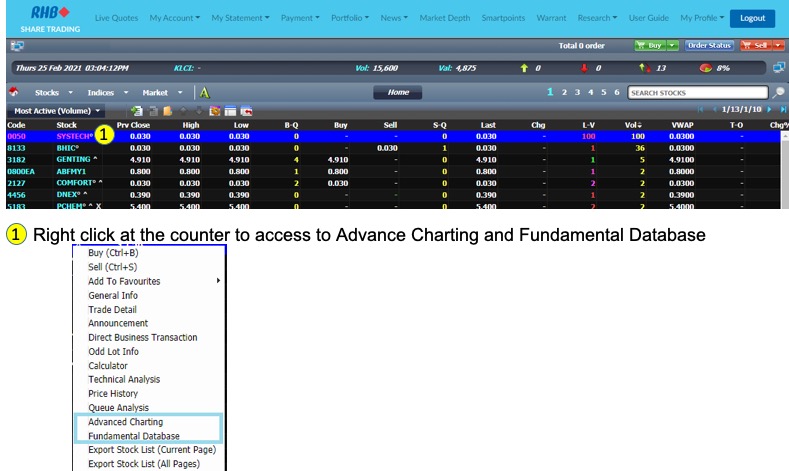The image size is (789, 471).
Task: Click the green Buy button
Action: 650,45
